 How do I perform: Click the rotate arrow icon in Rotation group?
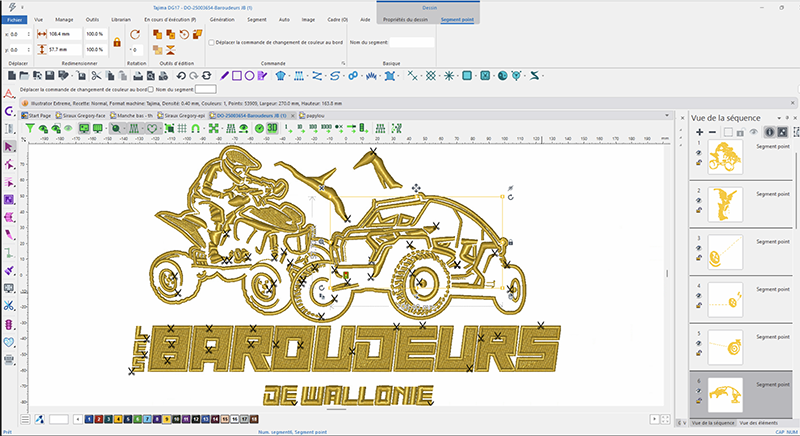point(133,34)
